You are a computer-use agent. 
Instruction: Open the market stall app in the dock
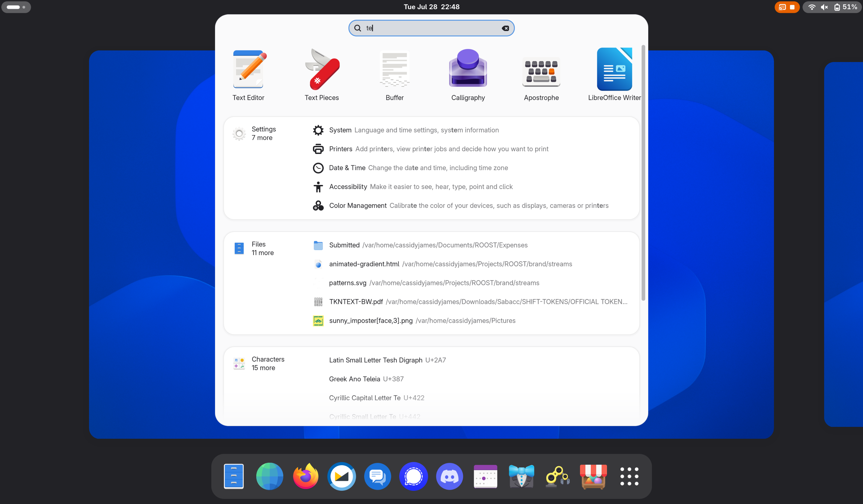(593, 476)
